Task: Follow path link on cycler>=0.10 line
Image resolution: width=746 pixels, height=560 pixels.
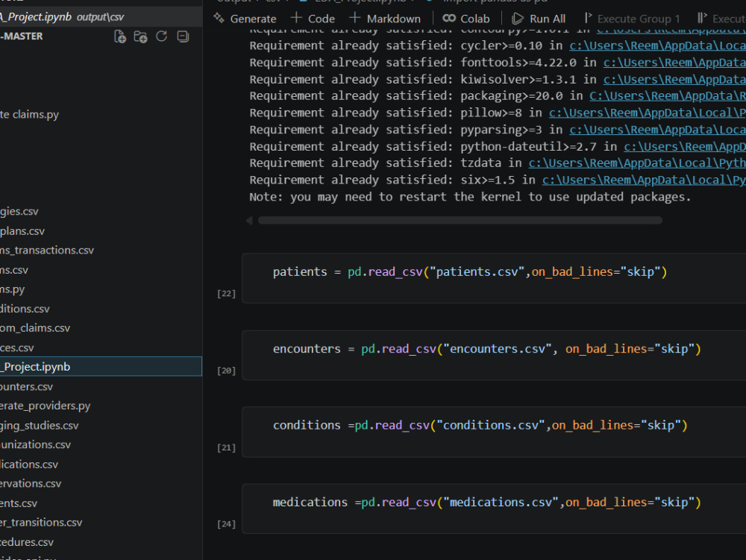Action: (x=657, y=45)
